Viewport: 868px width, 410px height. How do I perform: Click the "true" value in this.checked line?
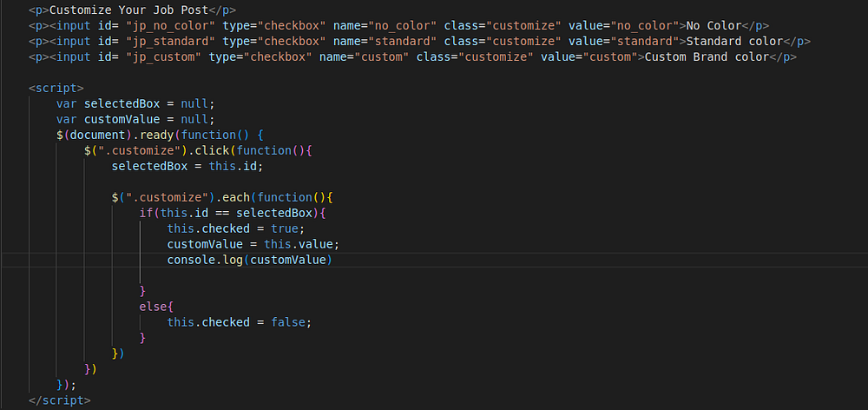click(285, 228)
